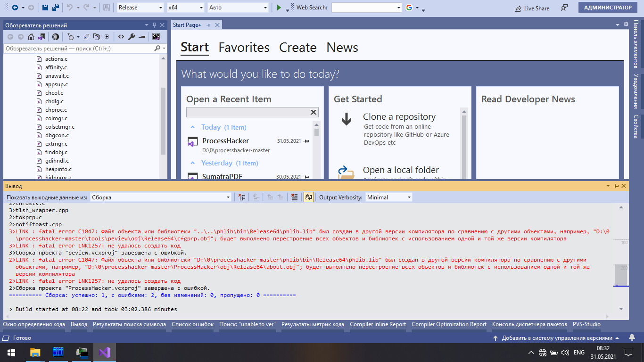
Task: Clear All output messages
Action: coord(294,197)
